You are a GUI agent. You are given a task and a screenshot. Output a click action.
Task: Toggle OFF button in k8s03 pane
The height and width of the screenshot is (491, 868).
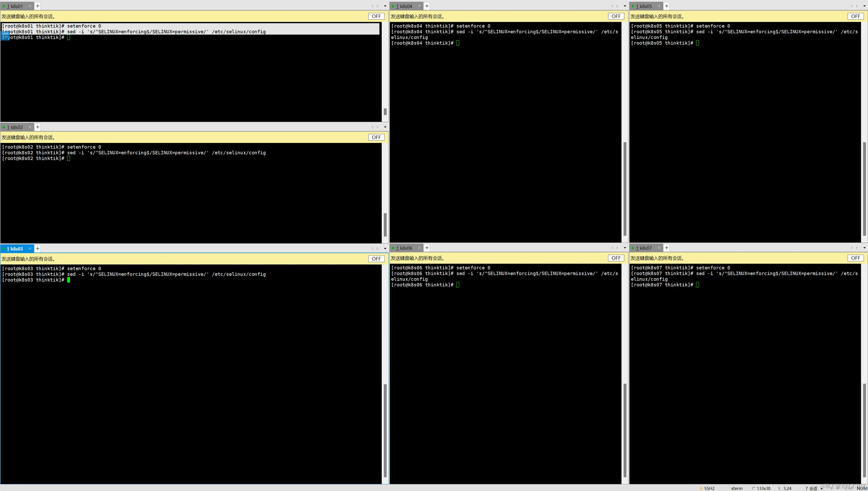[x=376, y=259]
